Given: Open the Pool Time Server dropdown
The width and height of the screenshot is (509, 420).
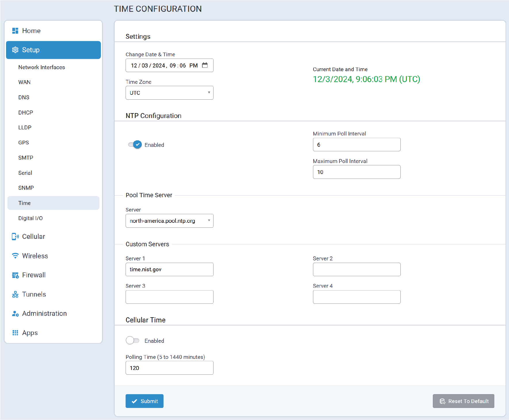Looking at the screenshot, I should coord(169,221).
